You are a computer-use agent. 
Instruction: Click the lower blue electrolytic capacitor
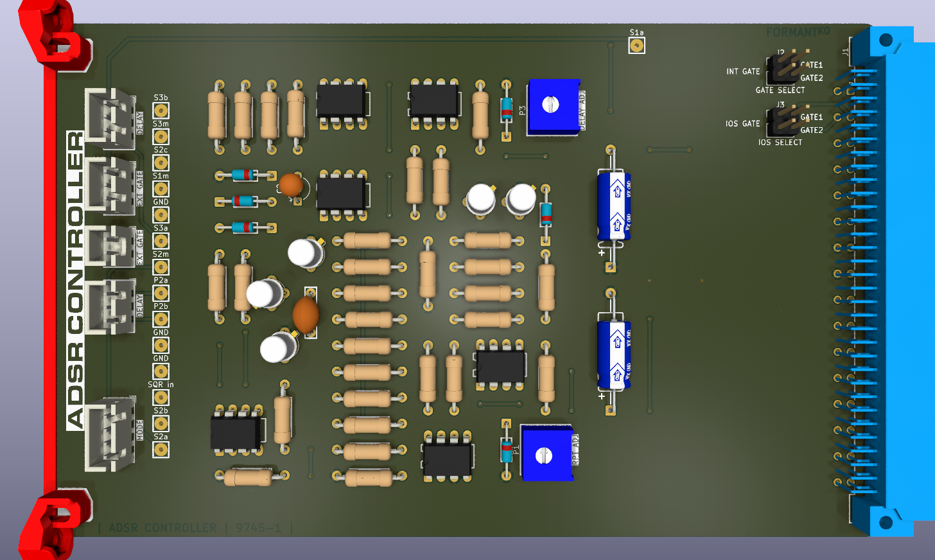tap(614, 354)
